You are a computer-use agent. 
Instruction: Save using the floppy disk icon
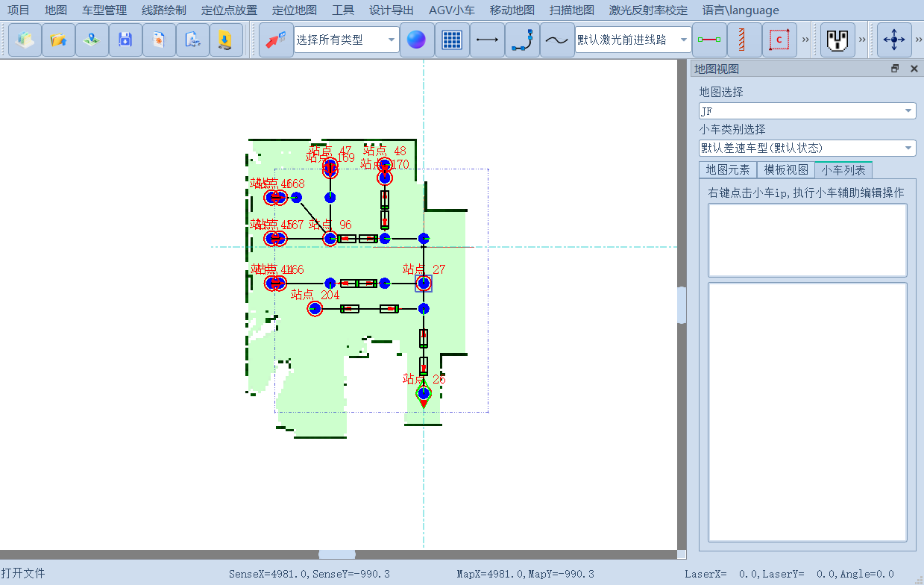point(125,40)
